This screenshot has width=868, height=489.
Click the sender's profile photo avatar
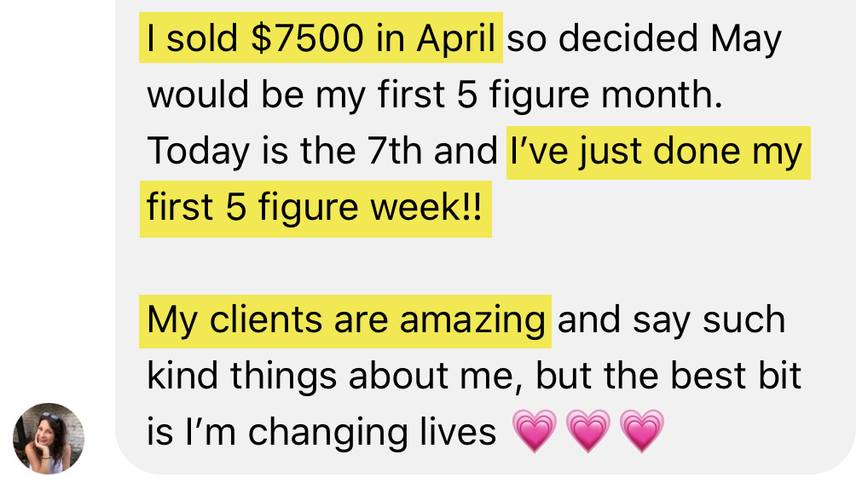(x=49, y=438)
